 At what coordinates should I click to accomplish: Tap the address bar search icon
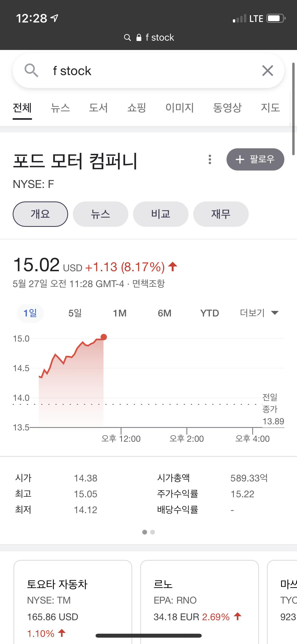[128, 38]
